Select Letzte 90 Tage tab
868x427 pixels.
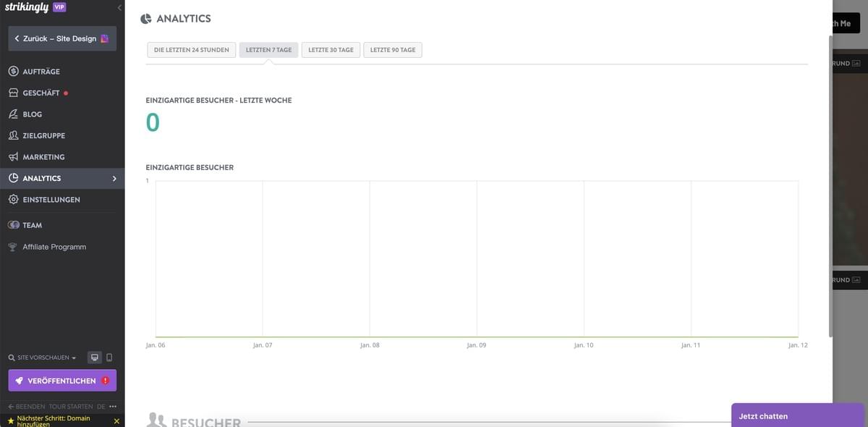393,50
